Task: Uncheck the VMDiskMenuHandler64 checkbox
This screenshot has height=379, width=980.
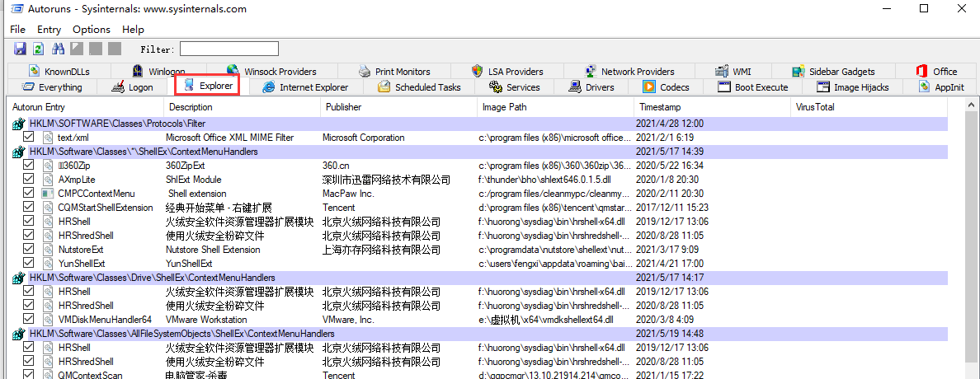Action: (x=28, y=318)
